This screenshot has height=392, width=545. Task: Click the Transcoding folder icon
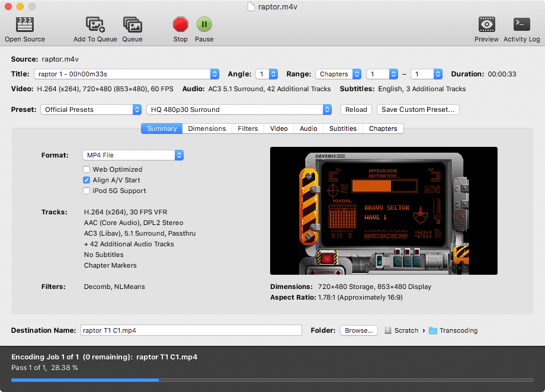[x=432, y=330]
